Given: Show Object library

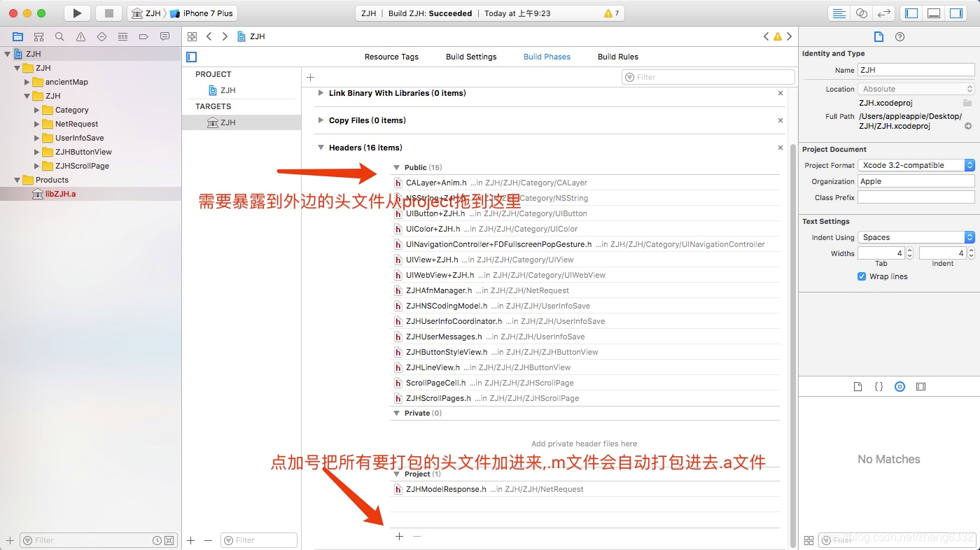Looking at the screenshot, I should (900, 386).
